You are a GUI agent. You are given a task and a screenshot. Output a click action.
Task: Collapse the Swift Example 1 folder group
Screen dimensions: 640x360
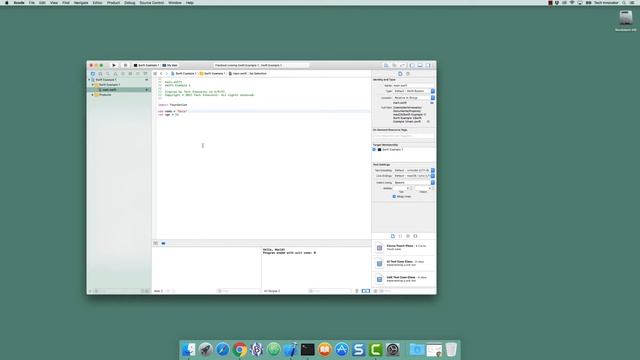[93, 85]
